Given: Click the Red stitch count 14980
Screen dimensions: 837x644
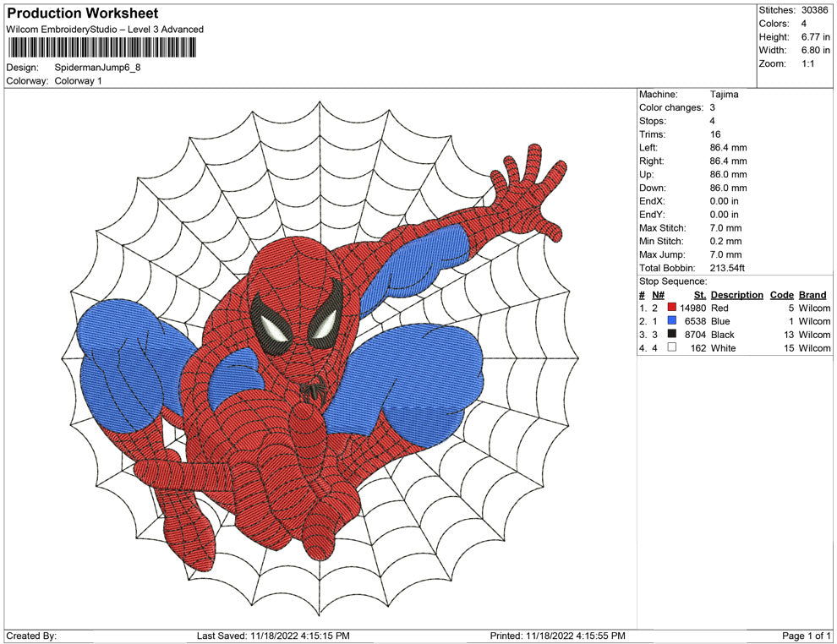Looking at the screenshot, I should pyautogui.click(x=693, y=308).
